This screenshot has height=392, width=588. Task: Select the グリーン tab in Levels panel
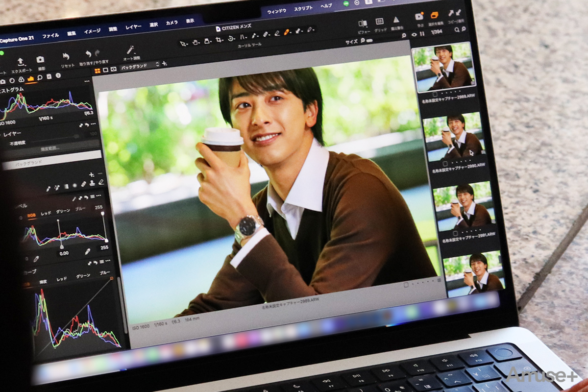(x=63, y=212)
